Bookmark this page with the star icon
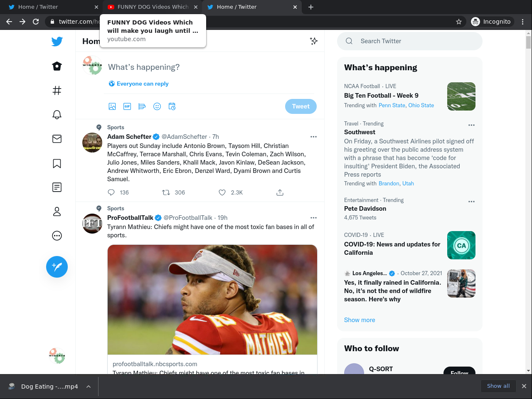 (459, 22)
